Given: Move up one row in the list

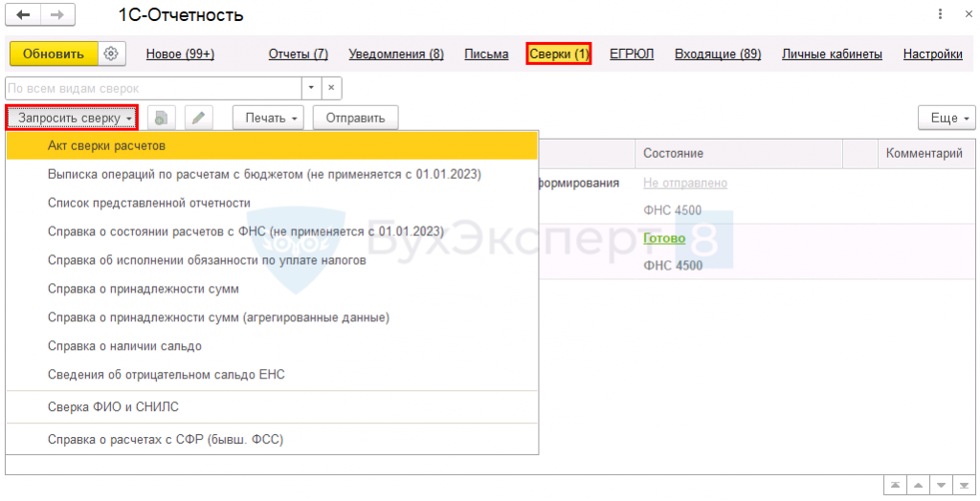Looking at the screenshot, I should (x=918, y=486).
